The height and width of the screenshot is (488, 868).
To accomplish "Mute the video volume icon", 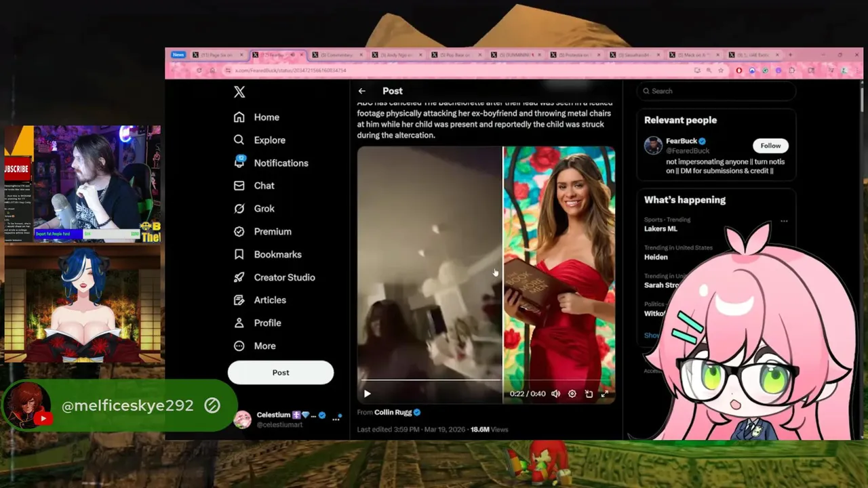I will 555,394.
